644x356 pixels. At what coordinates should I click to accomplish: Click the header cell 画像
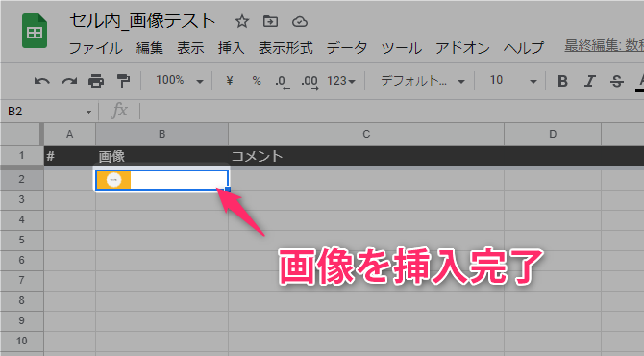(161, 156)
